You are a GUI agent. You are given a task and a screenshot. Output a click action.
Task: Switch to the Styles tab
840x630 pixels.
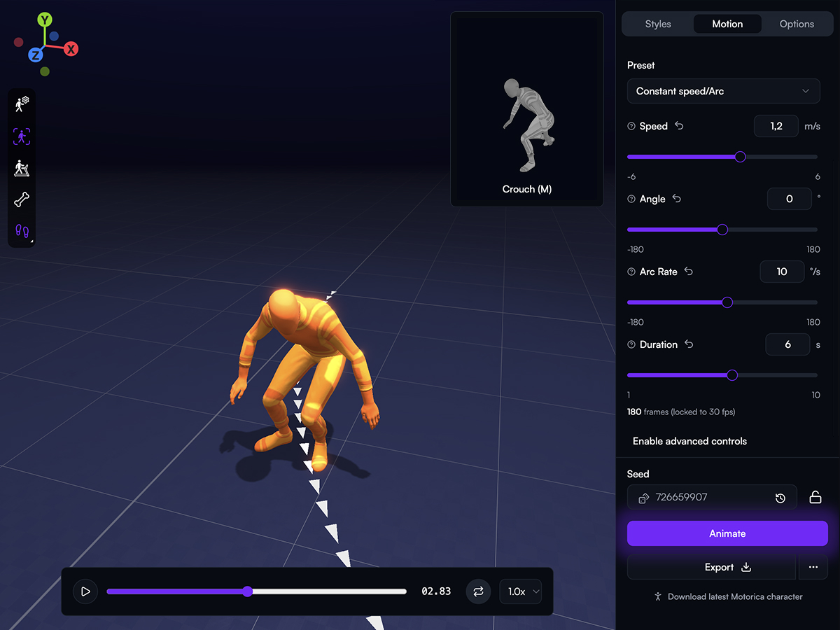[657, 23]
